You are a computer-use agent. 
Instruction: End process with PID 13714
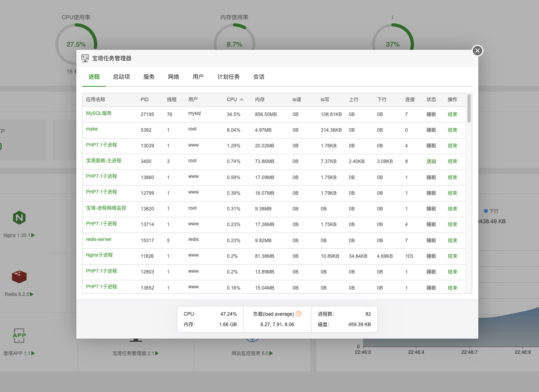(453, 225)
